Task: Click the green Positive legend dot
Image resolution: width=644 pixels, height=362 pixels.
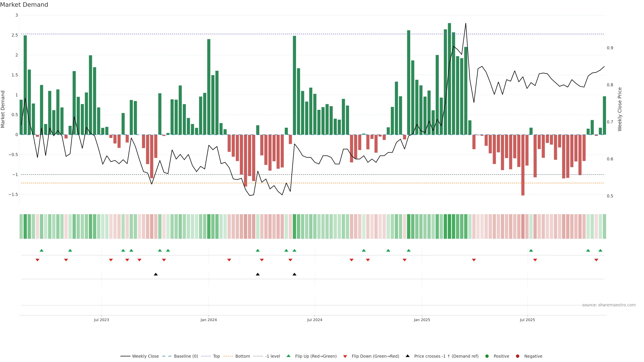Action: 487,356
